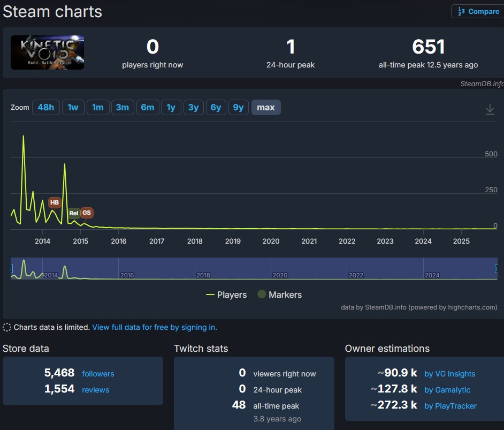Click the 3.8 years ago text
504x430 pixels.
(277, 419)
